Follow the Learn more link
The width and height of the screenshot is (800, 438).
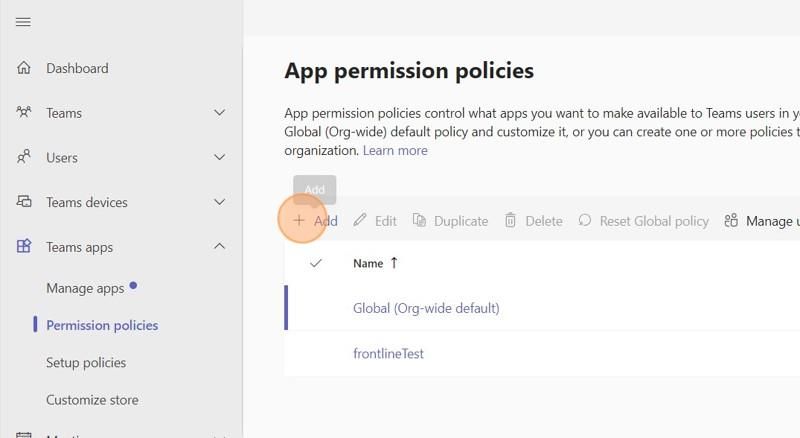tap(395, 151)
